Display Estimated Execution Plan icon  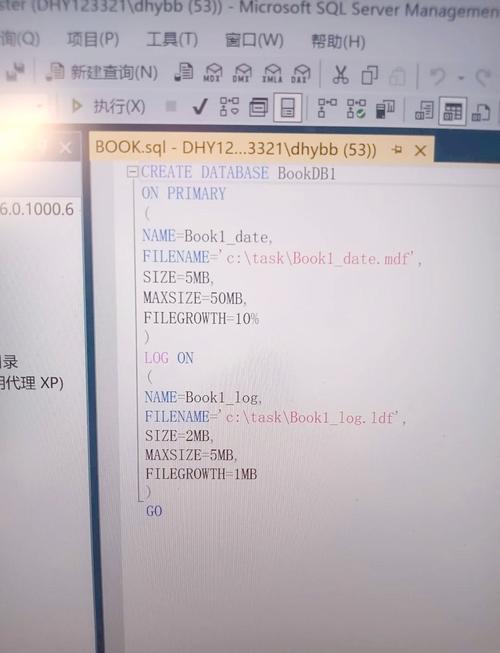pos(229,107)
